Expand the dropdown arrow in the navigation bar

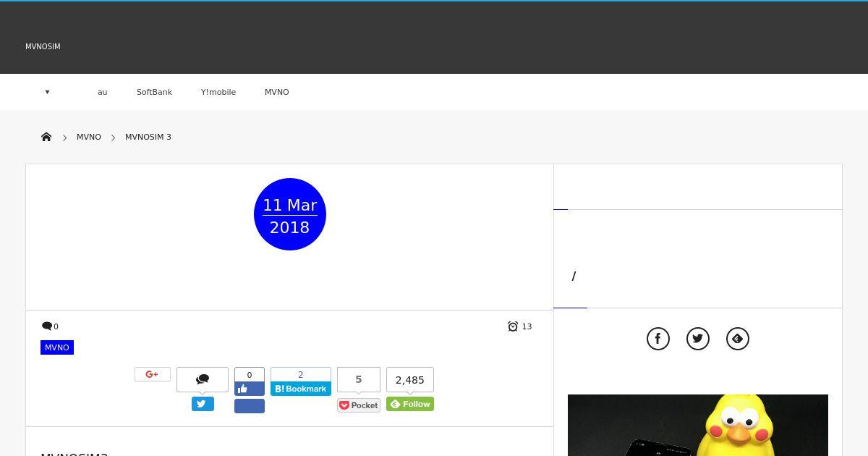tap(47, 92)
